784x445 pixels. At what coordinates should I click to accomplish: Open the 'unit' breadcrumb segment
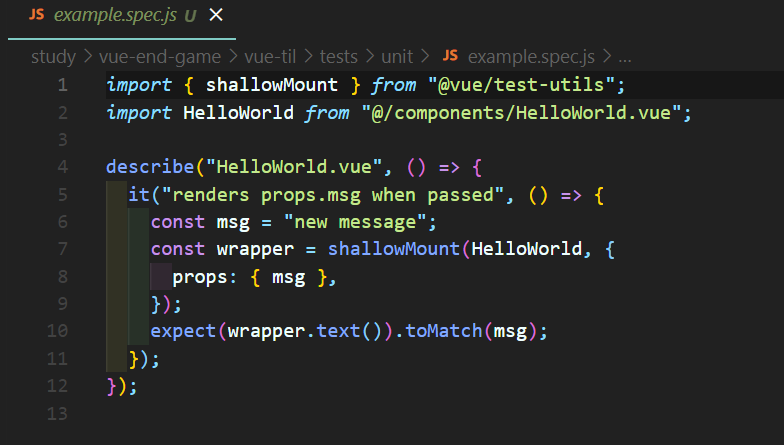397,56
